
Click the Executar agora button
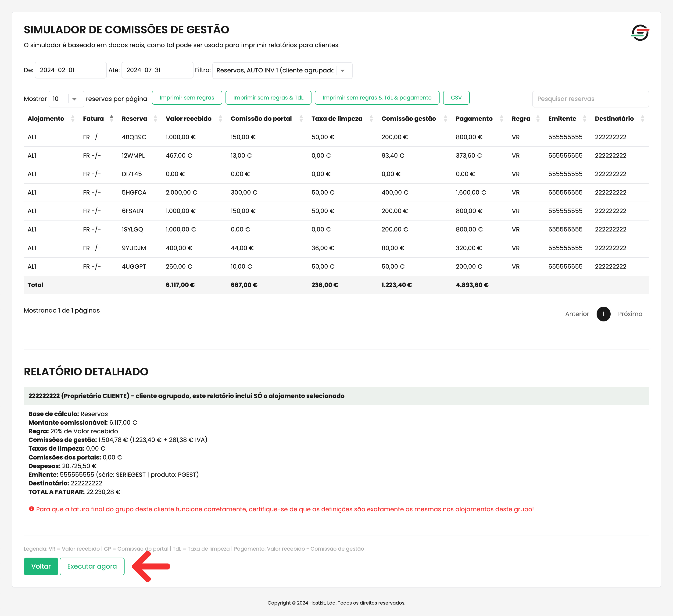(92, 566)
